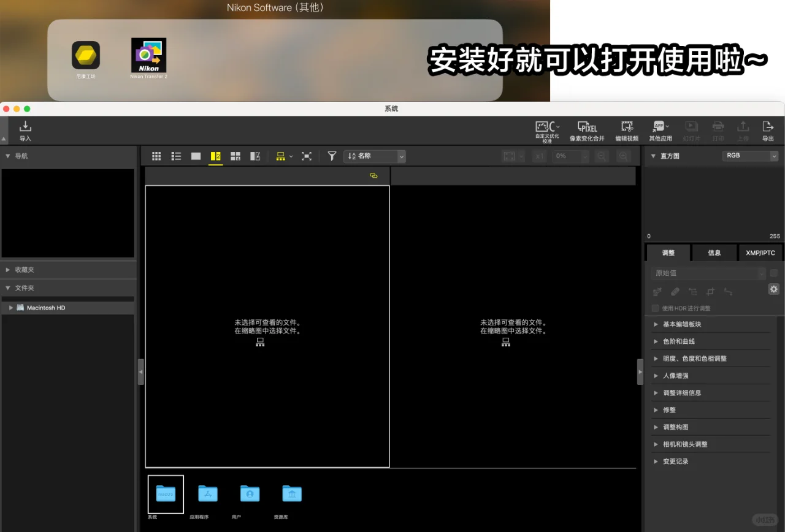
Task: Switch to the XMP/IPTC tab
Action: coord(760,252)
